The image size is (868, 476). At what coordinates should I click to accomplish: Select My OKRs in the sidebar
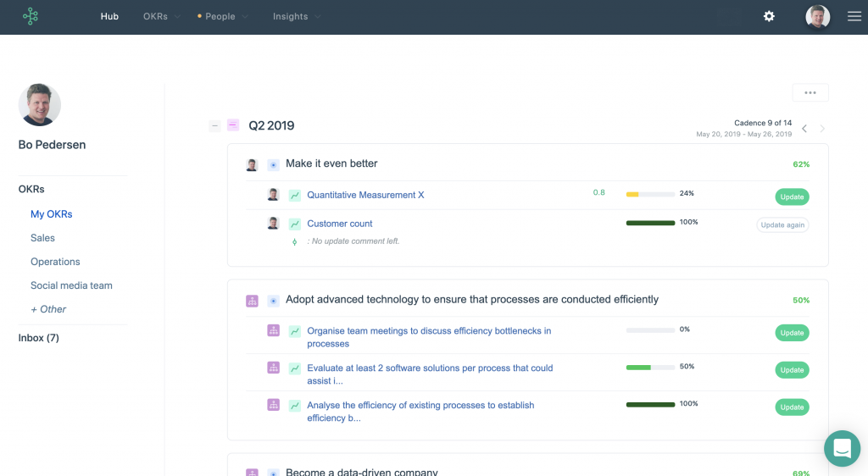(52, 214)
